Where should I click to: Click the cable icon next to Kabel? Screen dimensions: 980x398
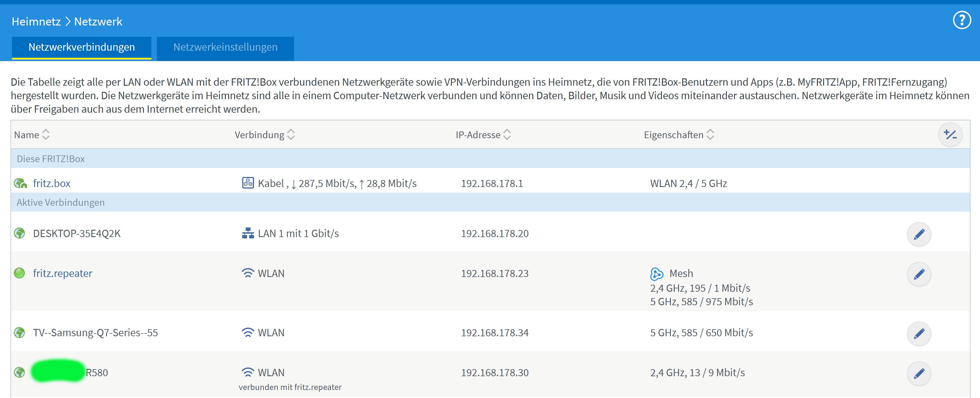(x=248, y=183)
